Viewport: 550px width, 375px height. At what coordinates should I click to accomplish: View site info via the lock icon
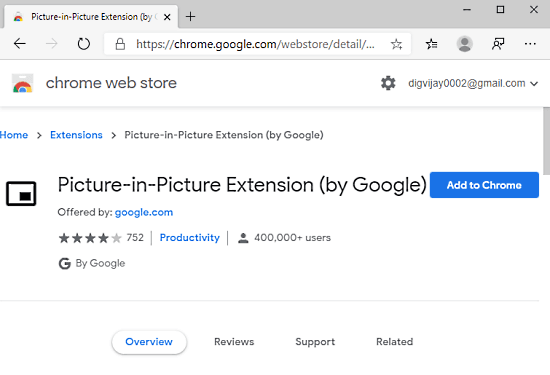click(120, 44)
